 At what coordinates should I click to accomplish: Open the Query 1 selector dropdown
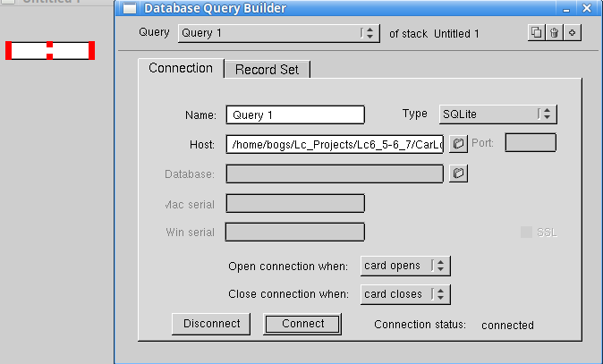[279, 33]
